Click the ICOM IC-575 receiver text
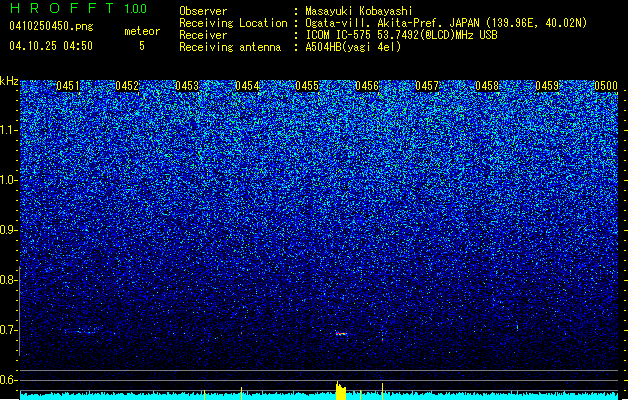629x400 pixels. pos(401,35)
